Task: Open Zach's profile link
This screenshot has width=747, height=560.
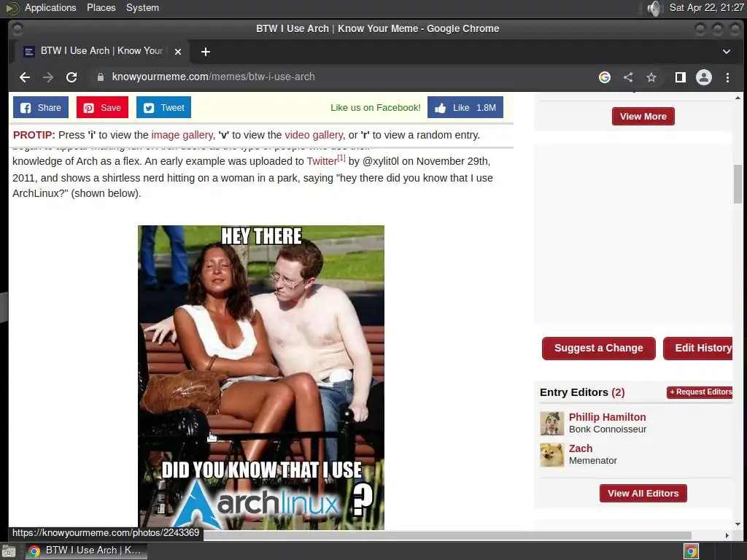Action: point(580,448)
